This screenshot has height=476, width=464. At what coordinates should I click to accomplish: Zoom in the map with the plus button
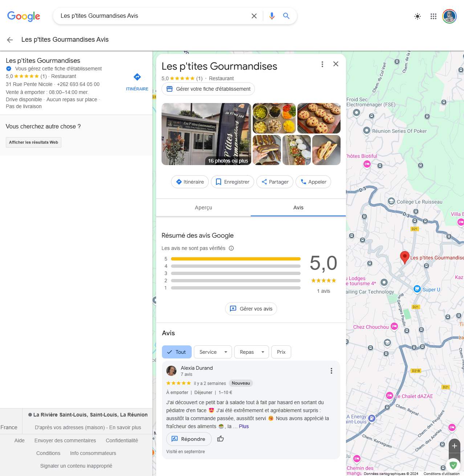tap(455, 446)
